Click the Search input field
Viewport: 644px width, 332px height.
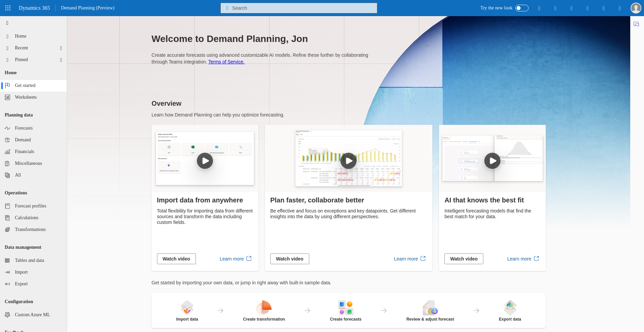point(299,8)
